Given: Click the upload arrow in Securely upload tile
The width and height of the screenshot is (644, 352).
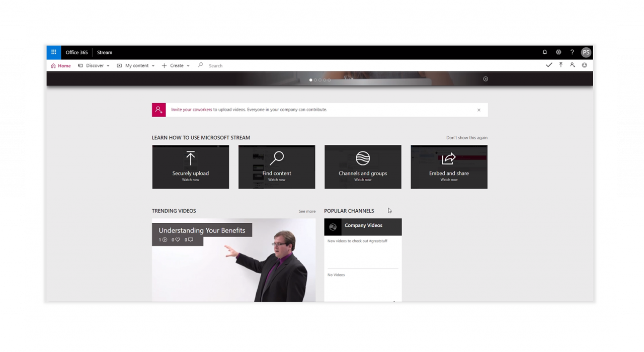Looking at the screenshot, I should pyautogui.click(x=191, y=158).
